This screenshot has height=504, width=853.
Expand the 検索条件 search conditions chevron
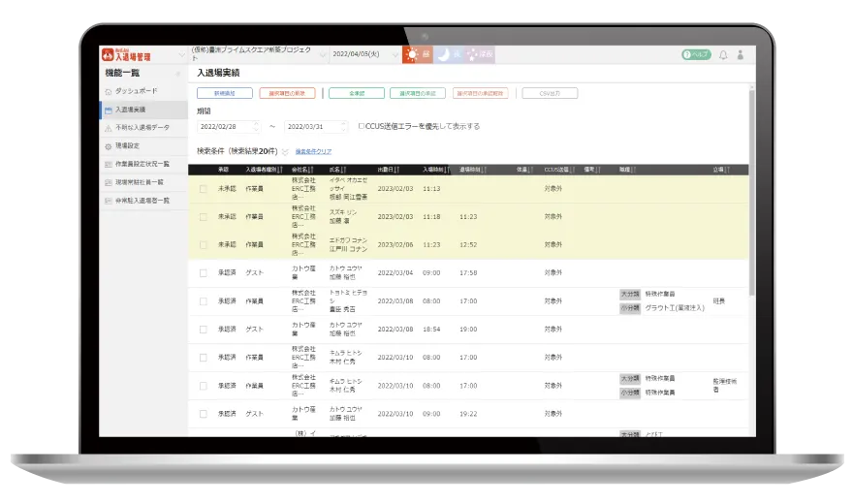point(286,152)
